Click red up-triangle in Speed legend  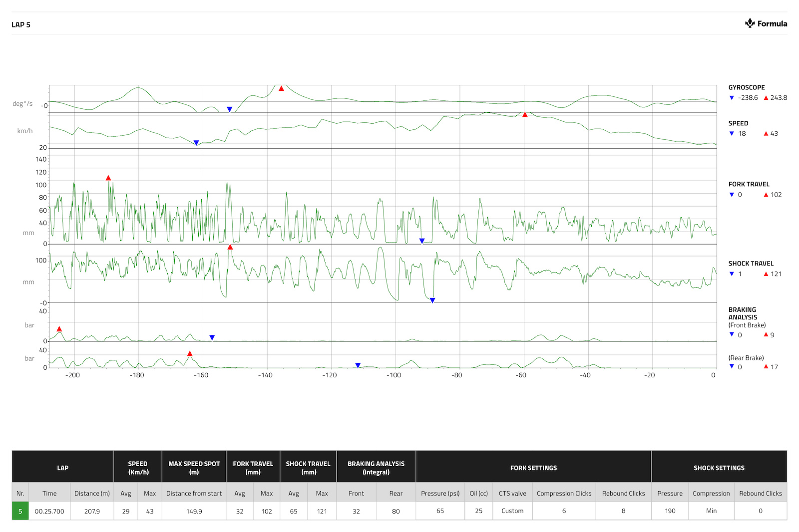[x=766, y=134]
